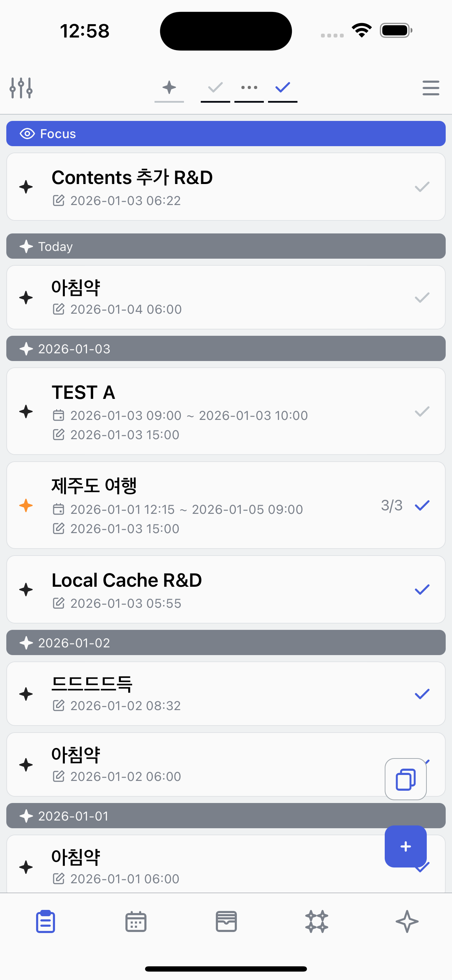Tap the copy duplicate floating icon
This screenshot has height=980, width=452.
(406, 779)
